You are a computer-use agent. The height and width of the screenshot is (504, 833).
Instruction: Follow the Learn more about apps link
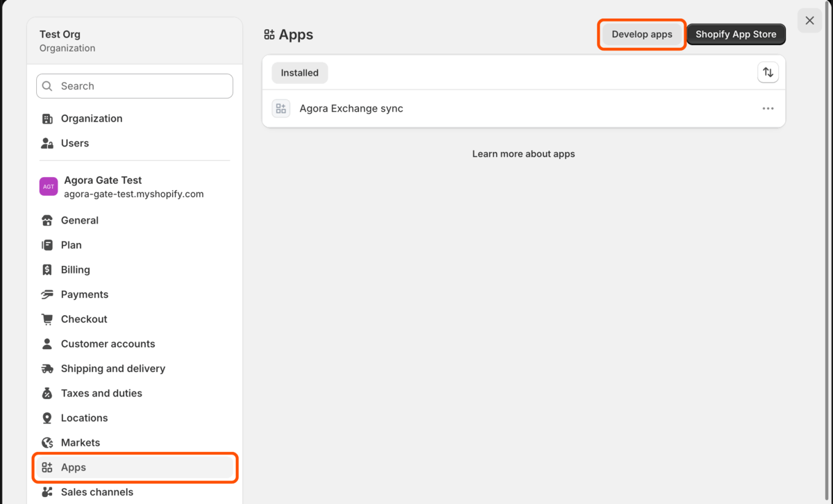coord(523,154)
